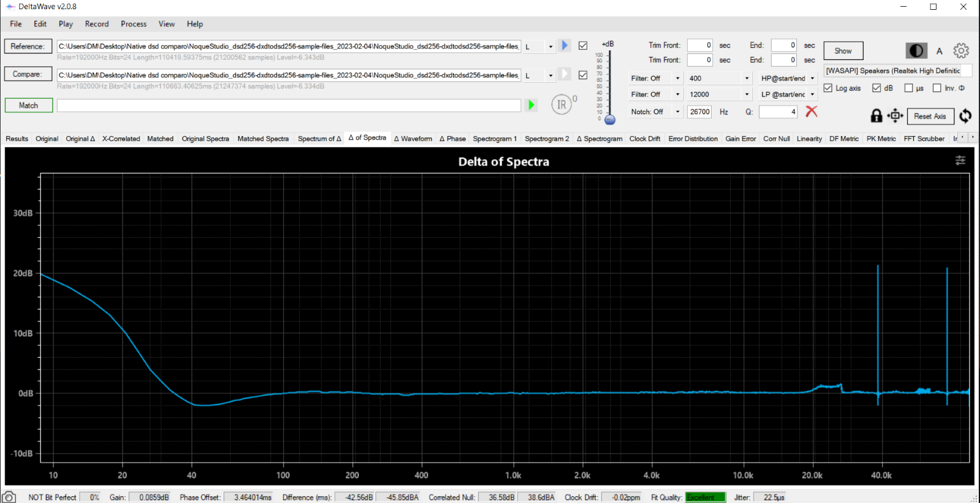Screen dimensions: 980x503
Task: Switch to the Matched Spectra tab
Action: point(263,138)
